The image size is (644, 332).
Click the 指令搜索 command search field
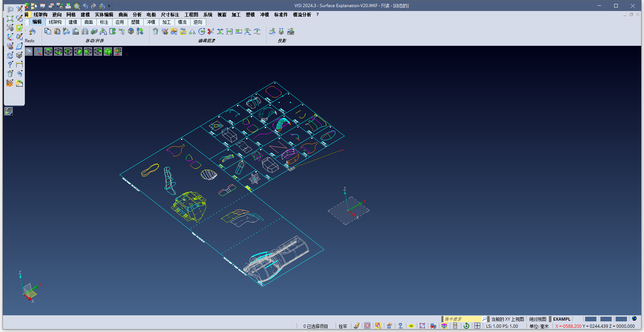coord(463,319)
